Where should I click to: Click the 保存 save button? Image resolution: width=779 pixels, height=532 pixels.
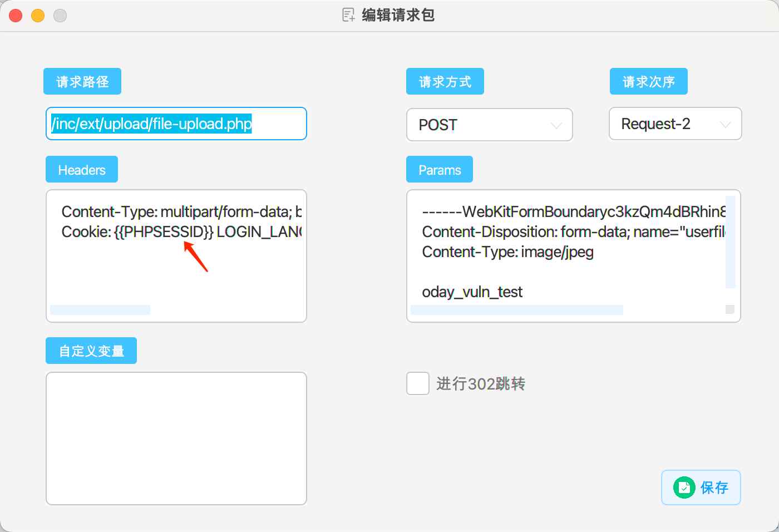click(701, 487)
